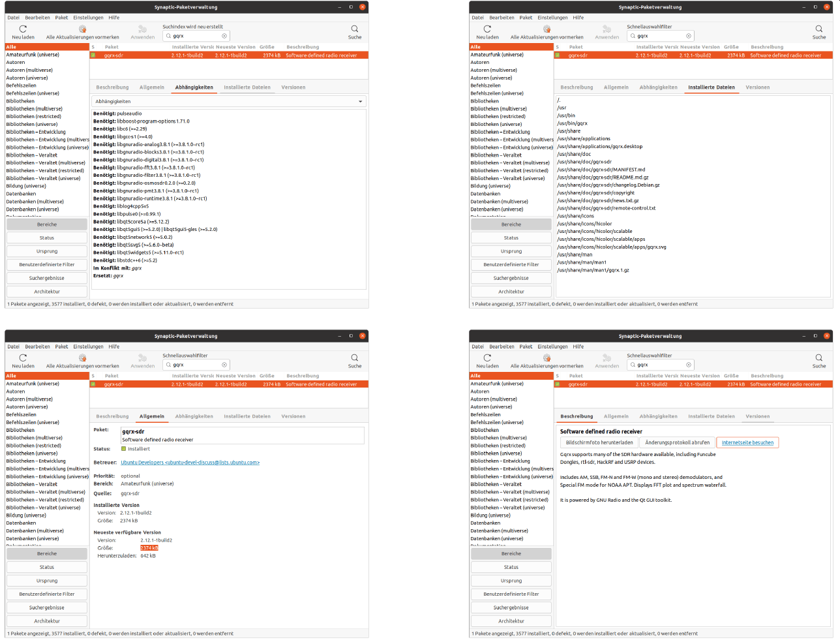Select the /usr/bin/gqrx file path entry
Image resolution: width=840 pixels, height=644 pixels.
tap(573, 123)
